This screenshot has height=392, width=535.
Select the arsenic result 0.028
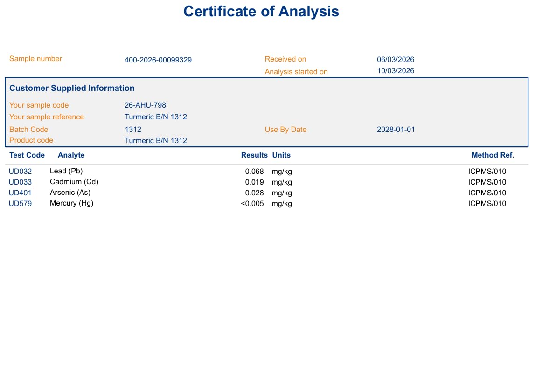pyautogui.click(x=254, y=193)
